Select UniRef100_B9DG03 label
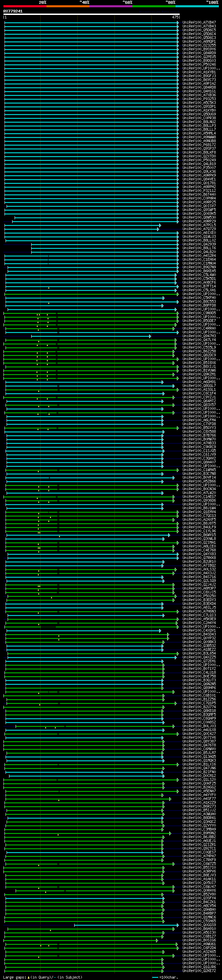The width and height of the screenshot is (222, 980). click(199, 60)
